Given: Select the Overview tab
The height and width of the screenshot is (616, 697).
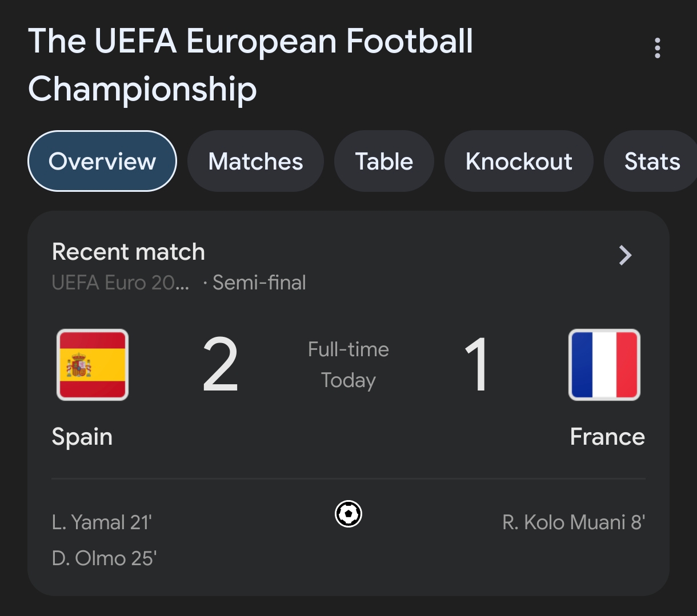Looking at the screenshot, I should (x=102, y=162).
